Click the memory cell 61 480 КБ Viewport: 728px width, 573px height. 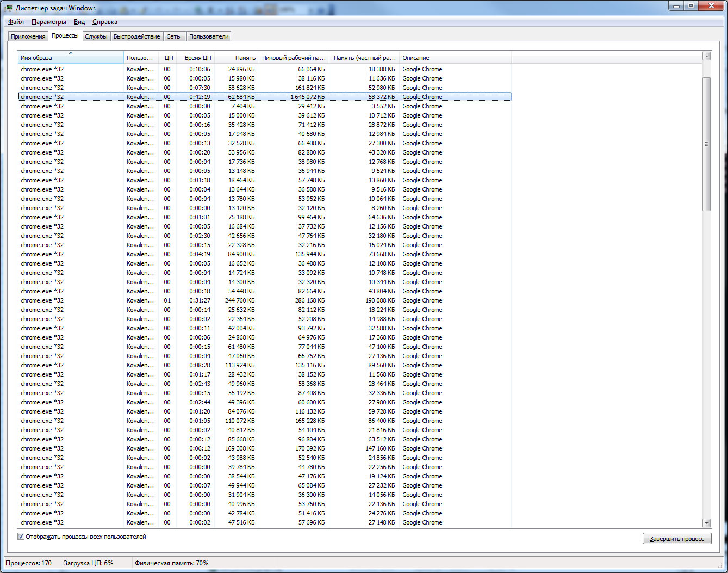click(241, 347)
